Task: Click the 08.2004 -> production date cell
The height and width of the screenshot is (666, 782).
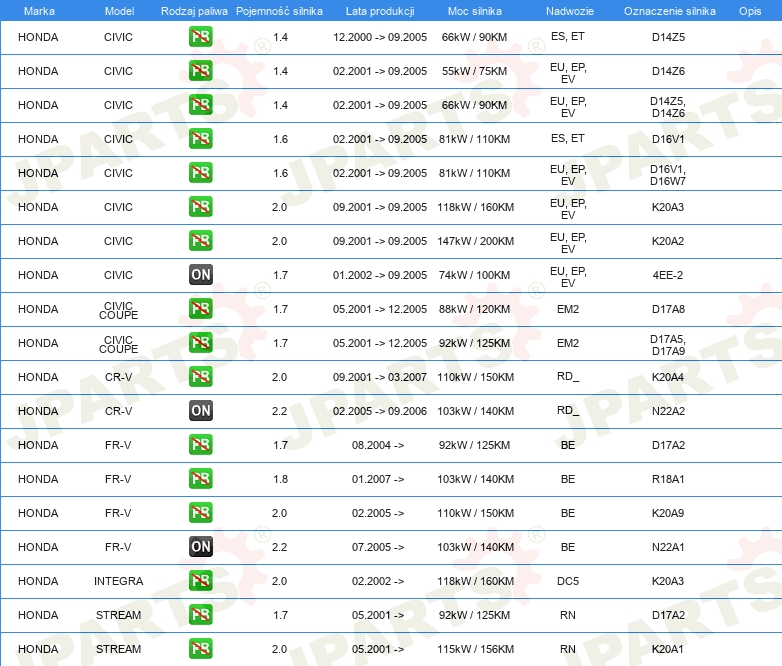Action: pos(378,445)
